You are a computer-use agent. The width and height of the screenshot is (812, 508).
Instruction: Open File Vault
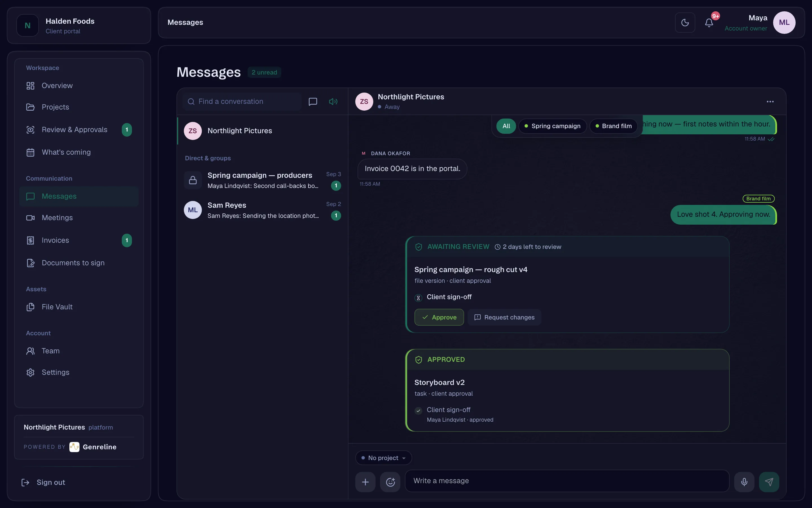click(x=79, y=307)
